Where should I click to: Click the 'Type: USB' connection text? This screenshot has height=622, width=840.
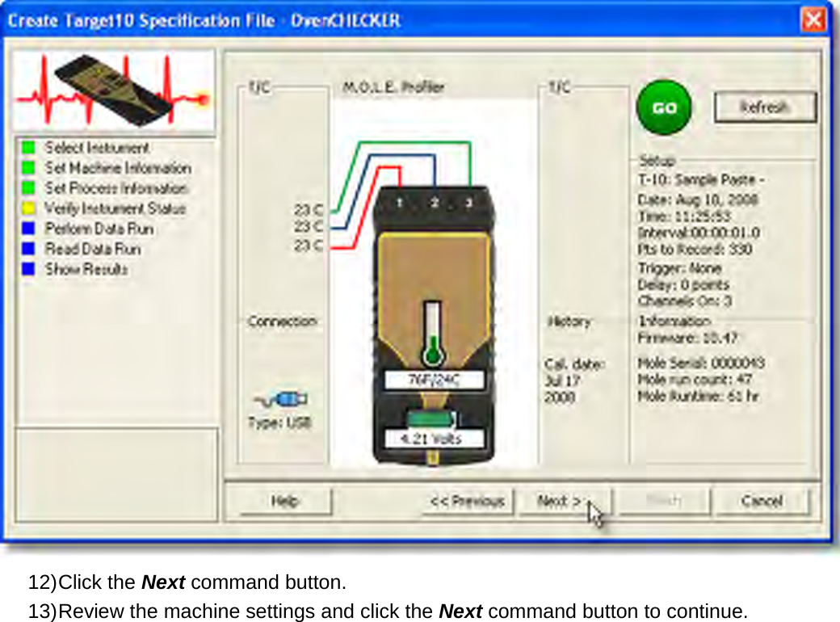tap(279, 422)
